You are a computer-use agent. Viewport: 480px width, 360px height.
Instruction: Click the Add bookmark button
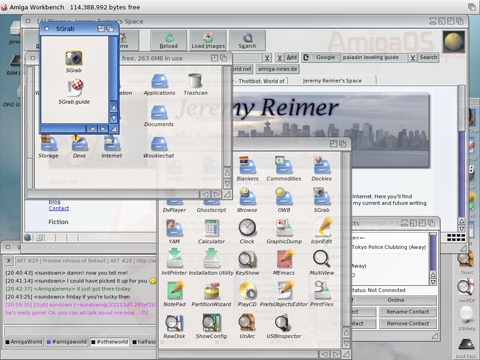(292, 57)
